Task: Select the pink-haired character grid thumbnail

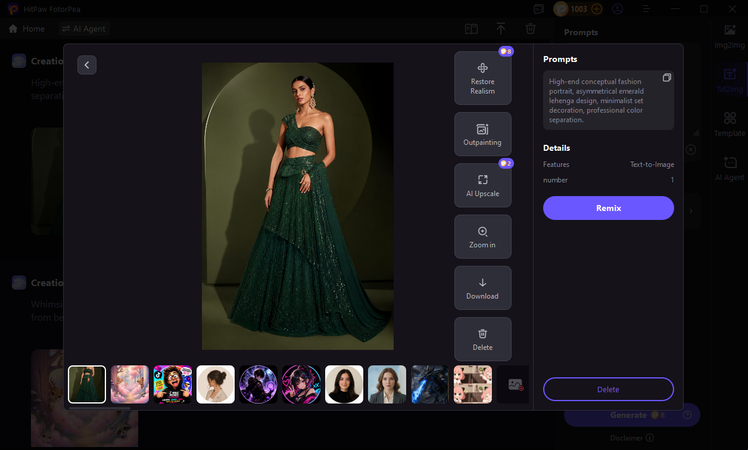Action: (x=473, y=385)
